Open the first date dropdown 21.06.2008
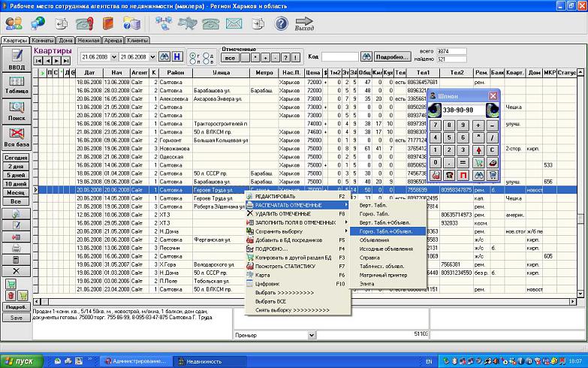Image resolution: width=588 pixels, height=368 pixels. point(113,57)
